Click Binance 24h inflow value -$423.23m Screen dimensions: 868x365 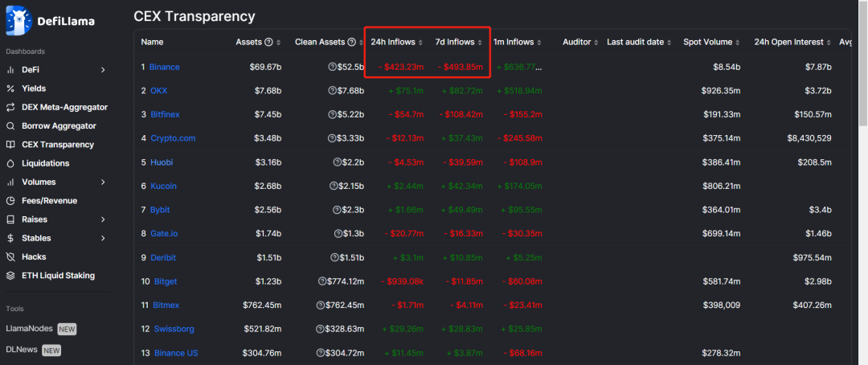tap(401, 67)
